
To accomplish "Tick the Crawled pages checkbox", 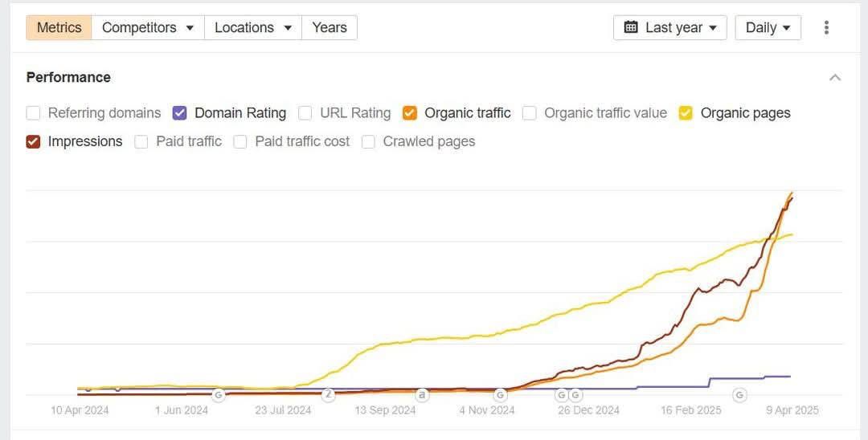I will pyautogui.click(x=368, y=142).
